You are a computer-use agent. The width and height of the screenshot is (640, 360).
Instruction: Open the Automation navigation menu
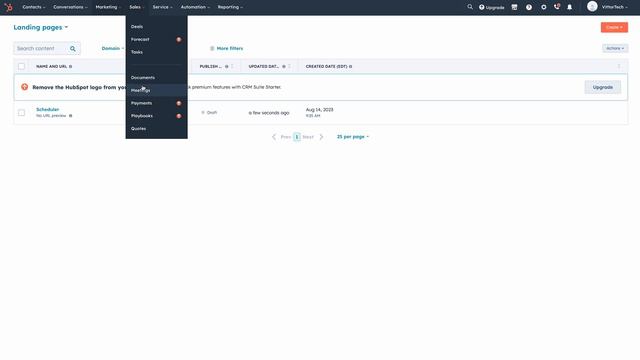point(195,7)
